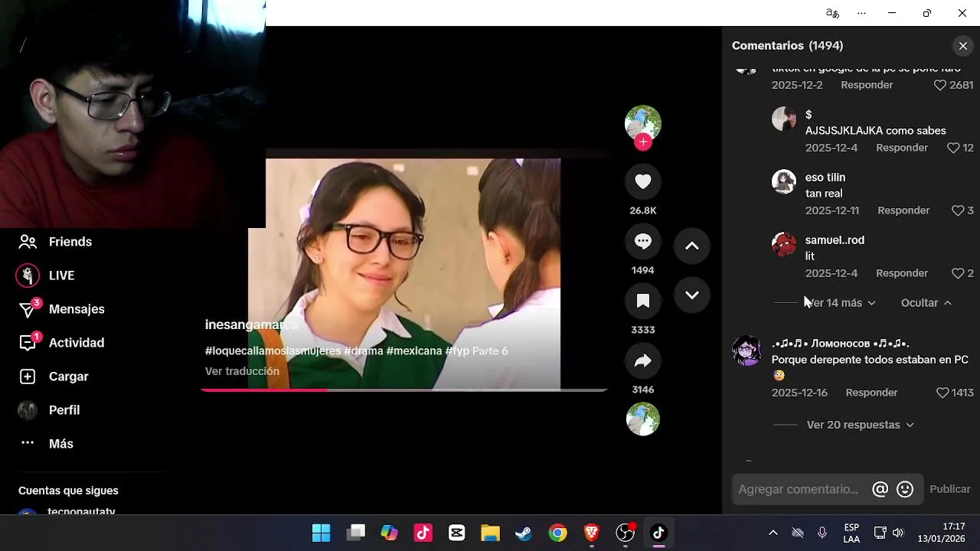Viewport: 980px width, 551px height.
Task: Publish the comment with Publicar
Action: pos(950,489)
